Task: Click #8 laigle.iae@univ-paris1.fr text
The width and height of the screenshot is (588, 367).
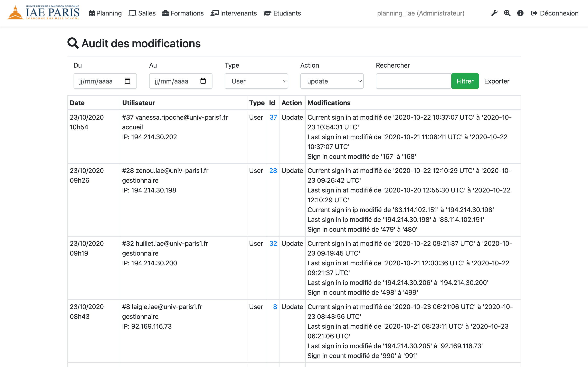Action: (x=162, y=307)
